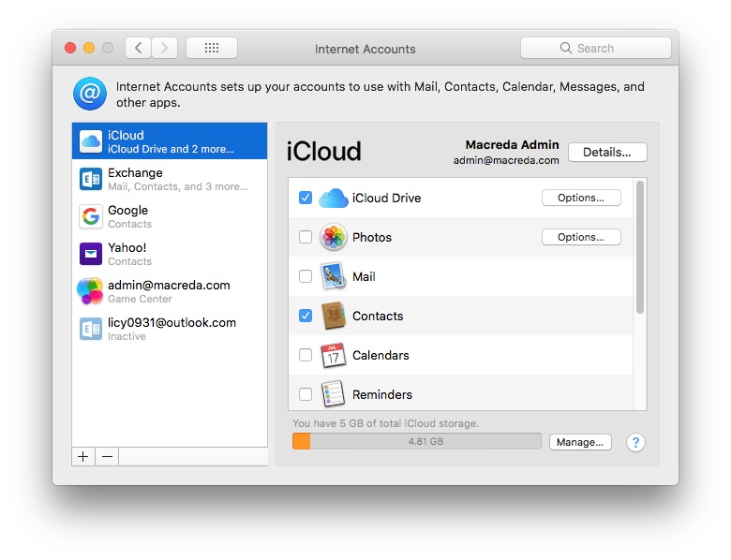Click the Photos pinwheel icon

click(x=334, y=237)
